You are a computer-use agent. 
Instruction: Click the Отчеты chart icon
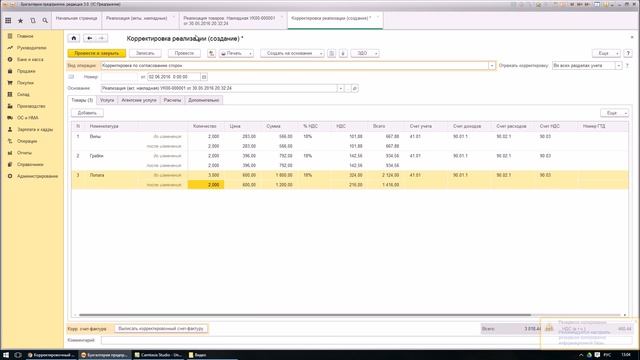(x=10, y=153)
